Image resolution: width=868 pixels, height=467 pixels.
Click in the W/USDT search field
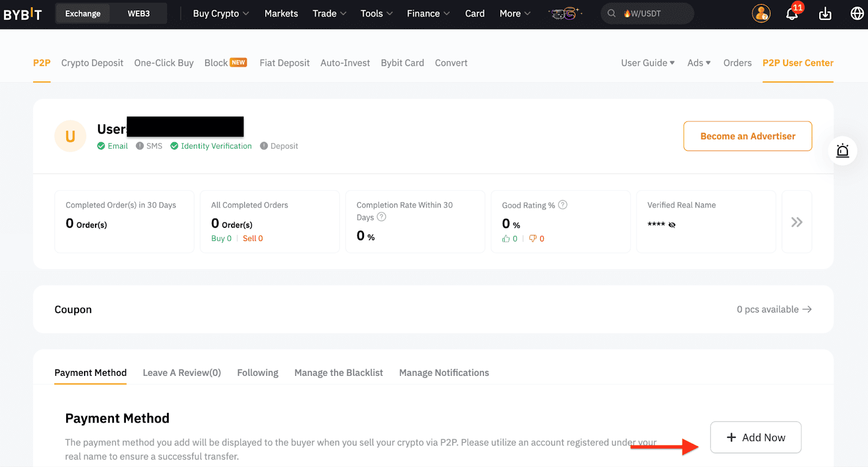(647, 14)
